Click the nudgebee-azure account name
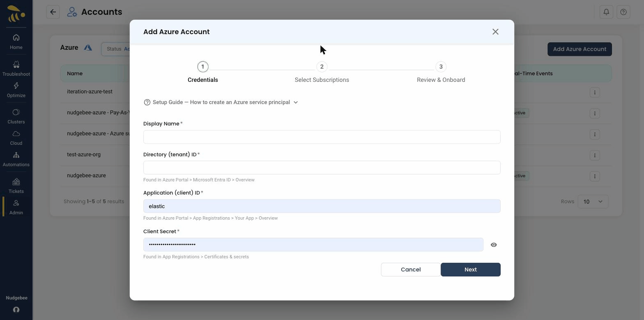 pos(86,176)
